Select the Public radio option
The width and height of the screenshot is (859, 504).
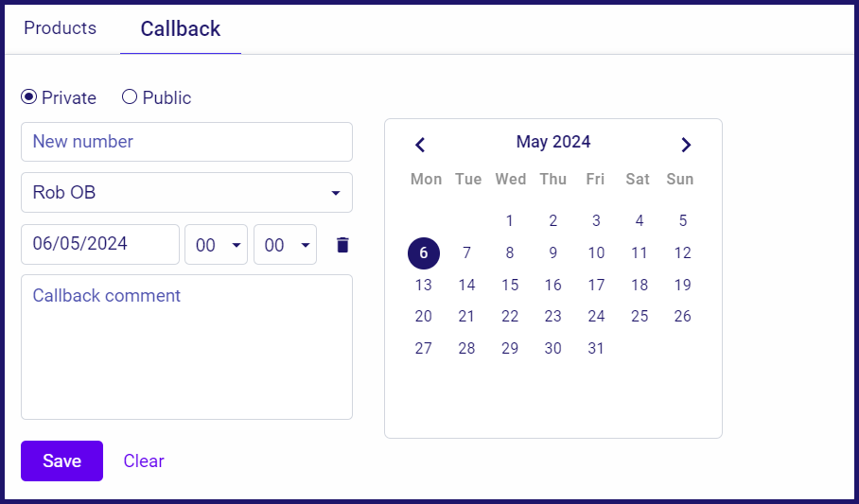click(x=130, y=97)
